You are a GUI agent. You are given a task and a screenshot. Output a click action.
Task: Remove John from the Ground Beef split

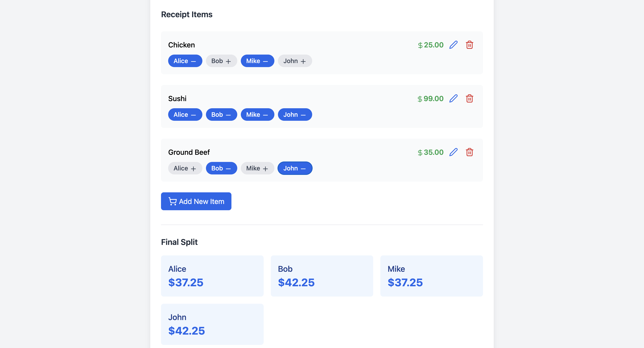tap(295, 168)
